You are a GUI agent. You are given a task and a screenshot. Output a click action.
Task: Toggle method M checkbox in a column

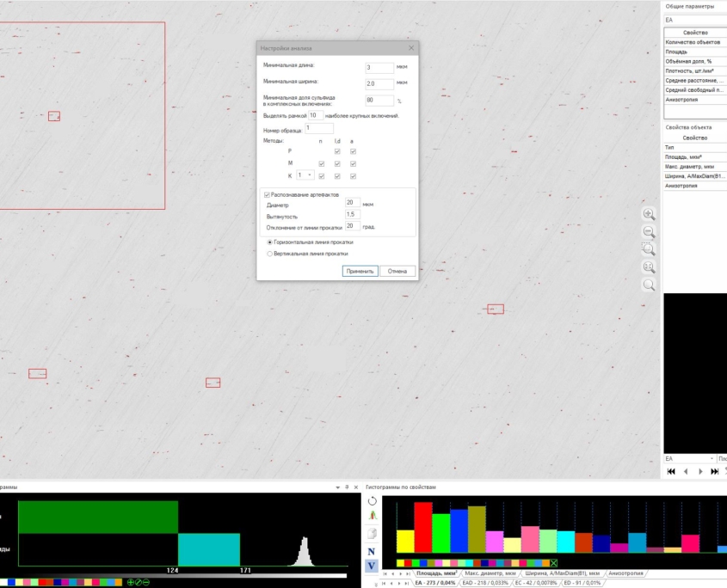coord(353,163)
